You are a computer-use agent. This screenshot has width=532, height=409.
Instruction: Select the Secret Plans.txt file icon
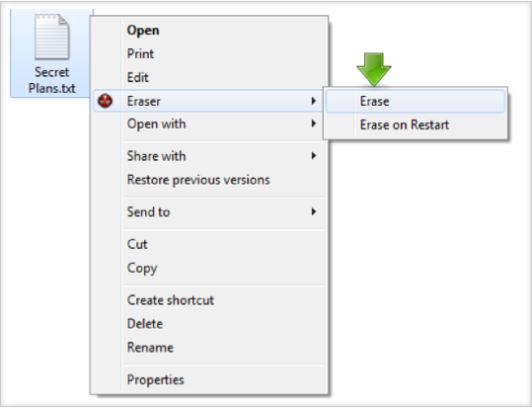(52, 37)
